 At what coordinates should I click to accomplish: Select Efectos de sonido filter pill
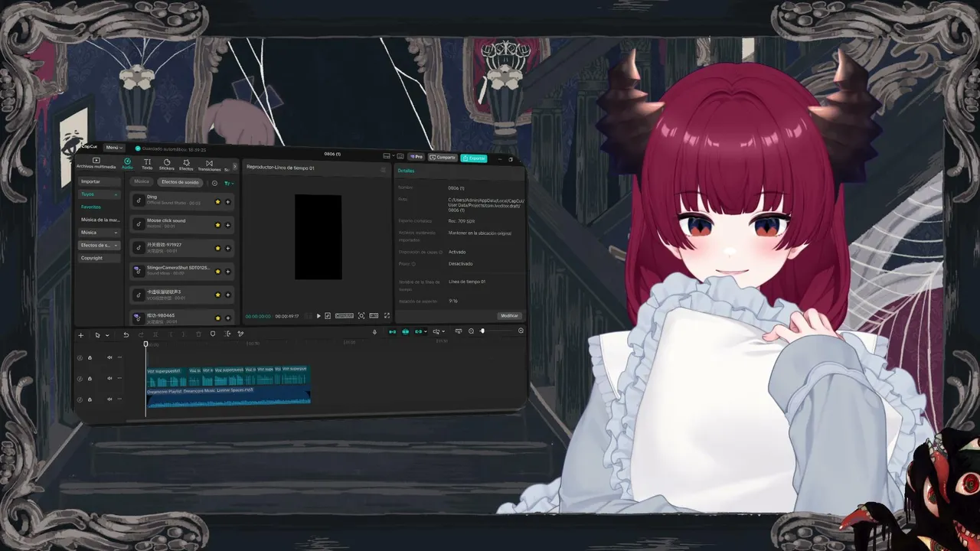[x=180, y=182]
